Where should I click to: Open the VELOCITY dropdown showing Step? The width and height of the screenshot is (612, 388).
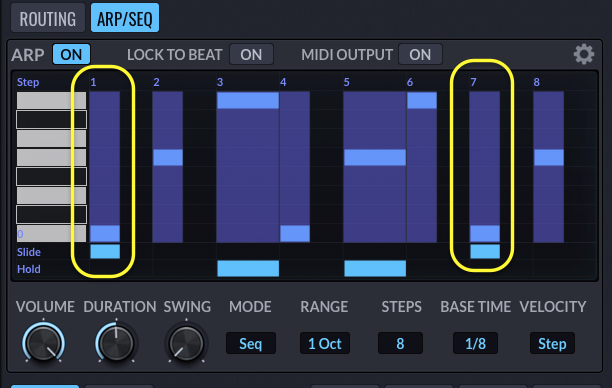click(x=552, y=344)
